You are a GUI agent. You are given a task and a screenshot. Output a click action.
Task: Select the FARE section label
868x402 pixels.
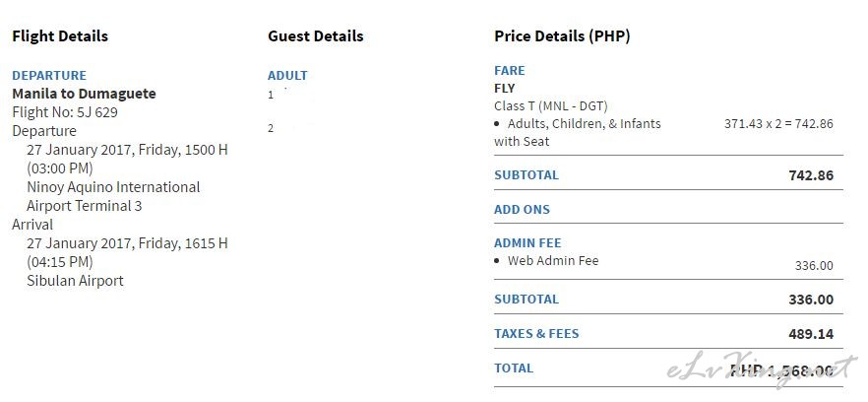(x=510, y=70)
